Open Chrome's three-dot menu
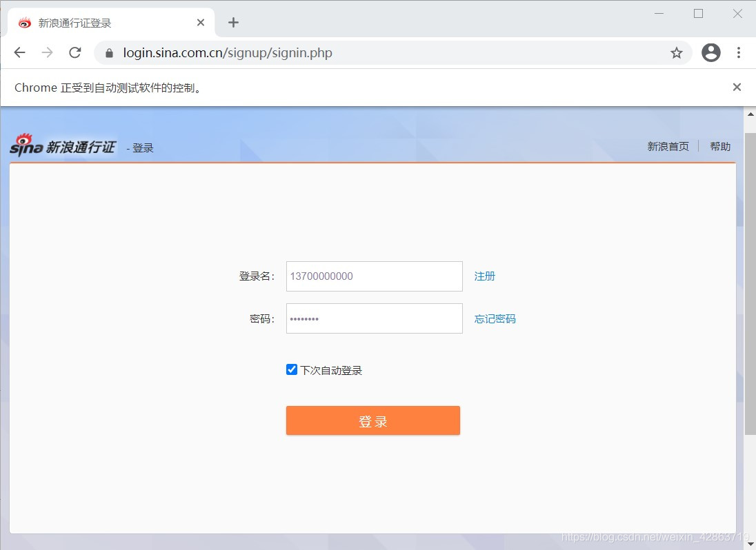The height and width of the screenshot is (550, 756). pyautogui.click(x=739, y=52)
